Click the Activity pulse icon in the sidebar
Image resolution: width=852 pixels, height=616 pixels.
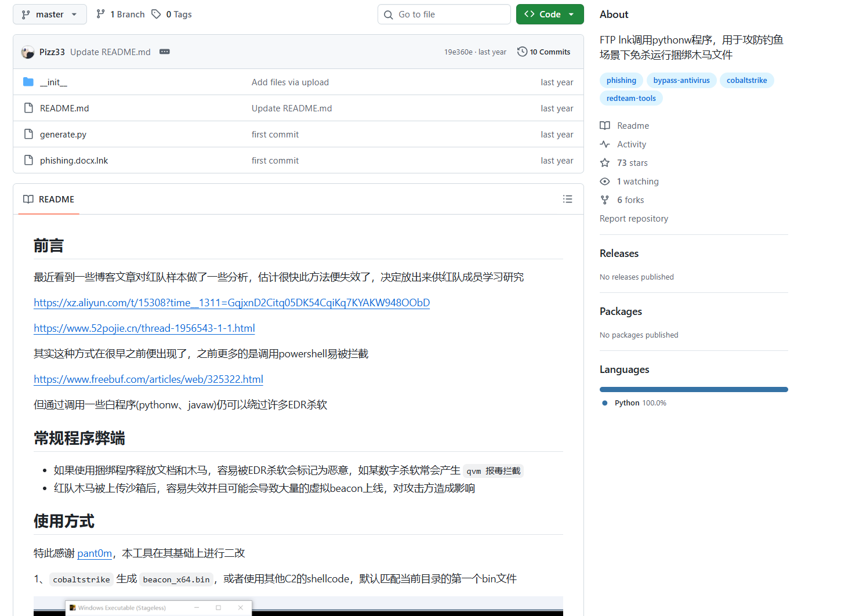[605, 144]
